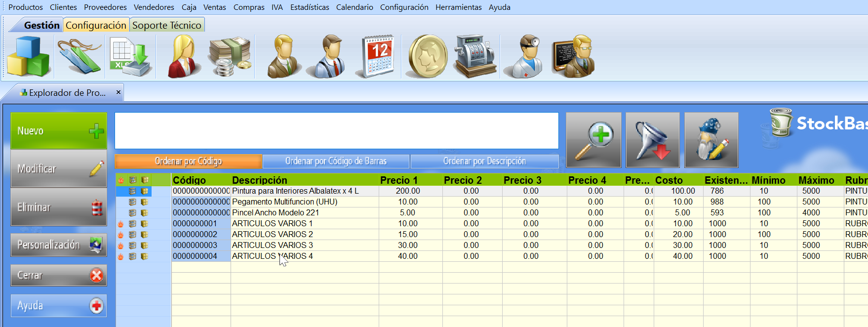Select the 'ARTICULOS VARIOS 2' cell
Image resolution: width=868 pixels, height=327 pixels.
[x=305, y=235]
